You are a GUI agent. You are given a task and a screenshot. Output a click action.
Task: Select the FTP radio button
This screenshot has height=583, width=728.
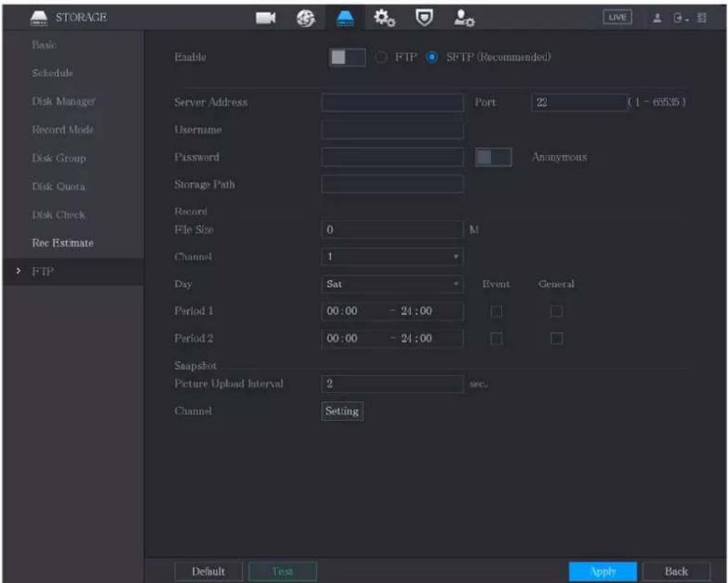click(381, 57)
